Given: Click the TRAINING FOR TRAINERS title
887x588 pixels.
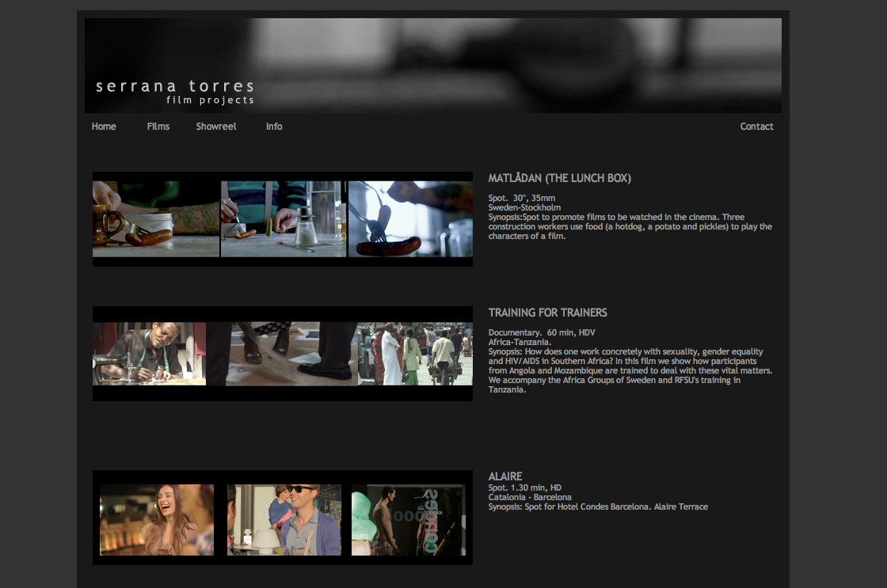Looking at the screenshot, I should (x=547, y=313).
